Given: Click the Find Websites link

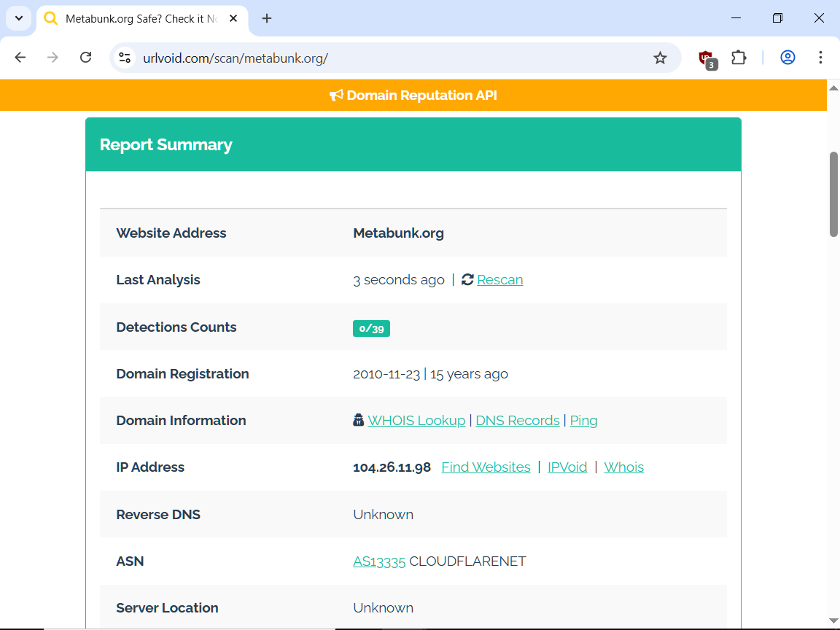Looking at the screenshot, I should tap(486, 467).
